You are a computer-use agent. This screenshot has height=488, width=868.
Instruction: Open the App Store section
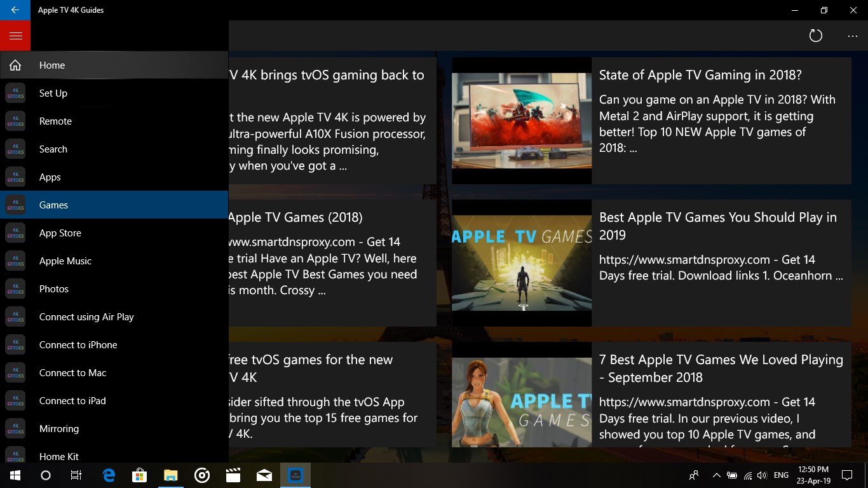114,233
